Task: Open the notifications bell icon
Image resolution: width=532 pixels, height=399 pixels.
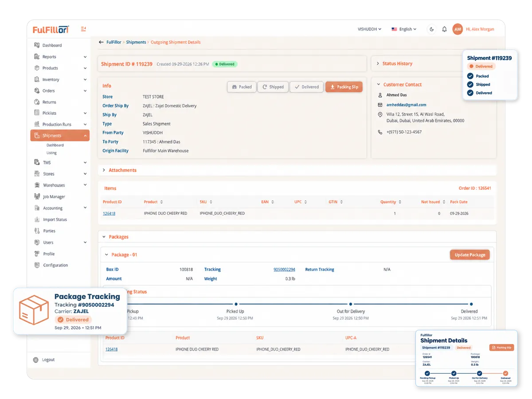Action: (x=444, y=29)
